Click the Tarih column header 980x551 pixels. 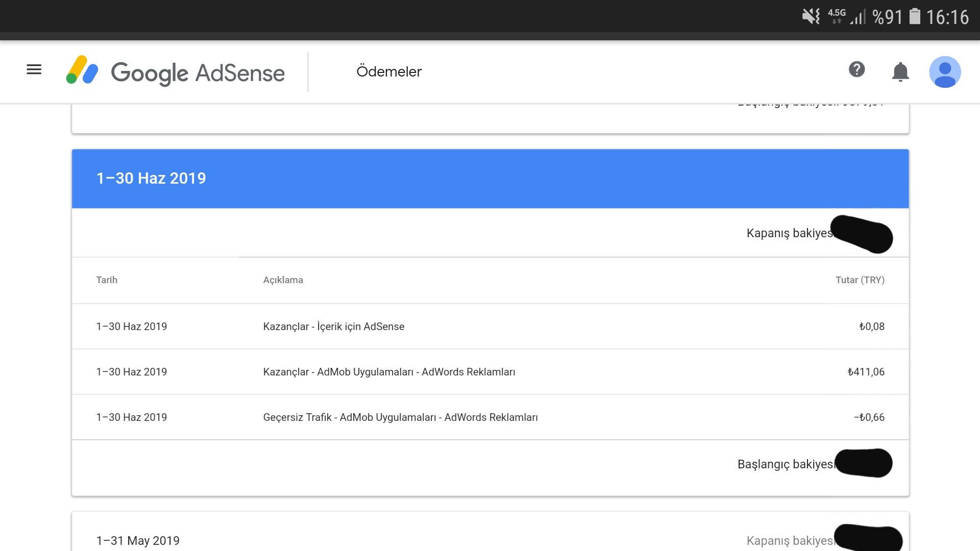point(107,280)
